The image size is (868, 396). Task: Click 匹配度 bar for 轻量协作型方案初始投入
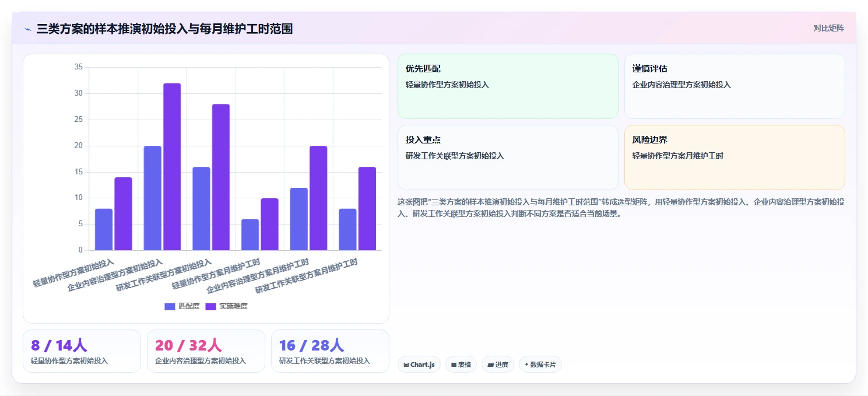pos(104,230)
